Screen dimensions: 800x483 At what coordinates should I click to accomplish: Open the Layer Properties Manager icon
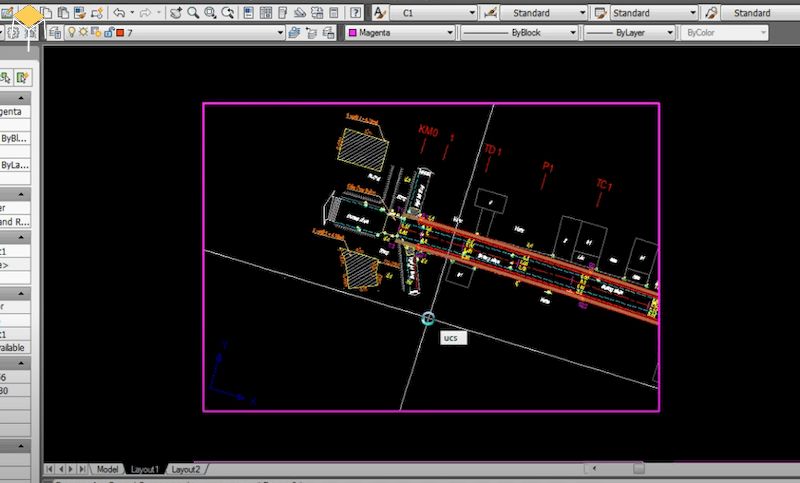click(55, 33)
